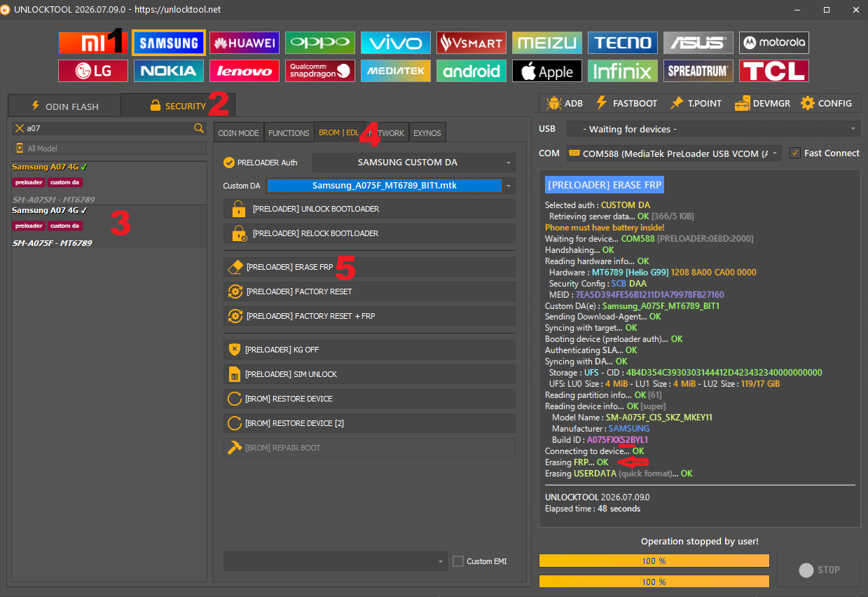Open the FUNCTIONS tab
The width and height of the screenshot is (868, 597).
pos(289,133)
